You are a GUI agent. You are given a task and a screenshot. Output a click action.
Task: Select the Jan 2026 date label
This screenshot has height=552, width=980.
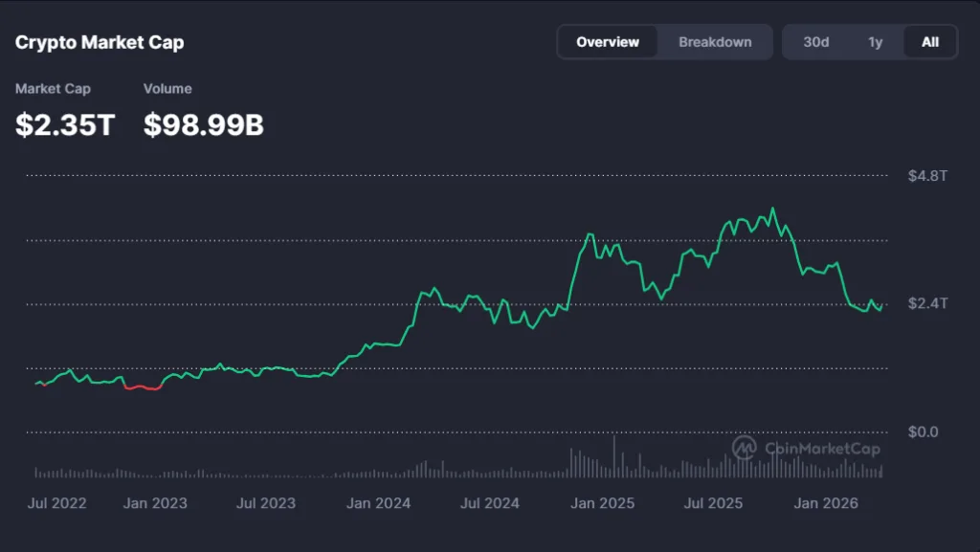pyautogui.click(x=826, y=503)
